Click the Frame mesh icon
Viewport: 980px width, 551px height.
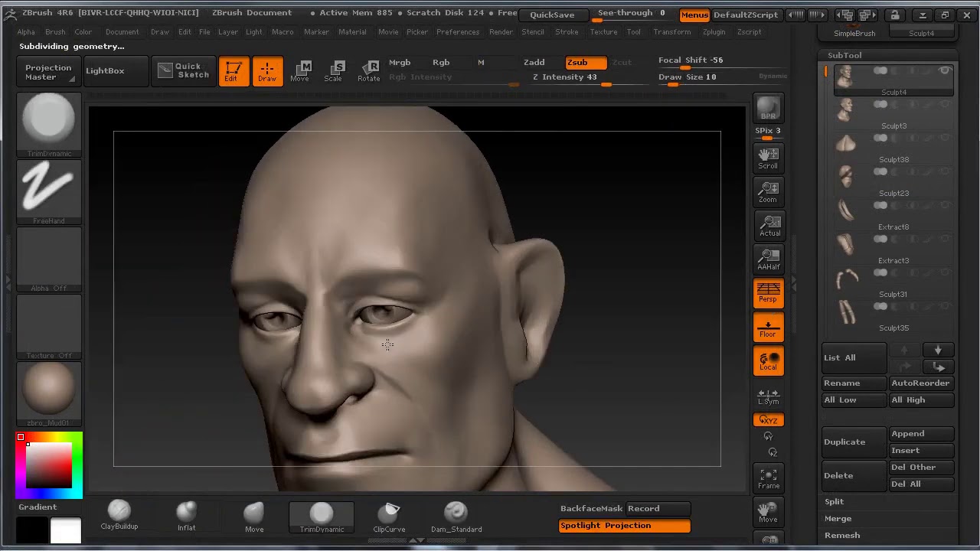(x=768, y=478)
